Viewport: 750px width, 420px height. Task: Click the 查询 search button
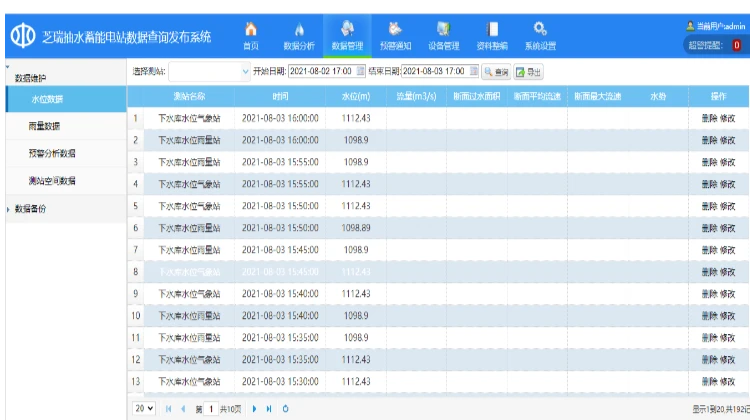click(496, 72)
